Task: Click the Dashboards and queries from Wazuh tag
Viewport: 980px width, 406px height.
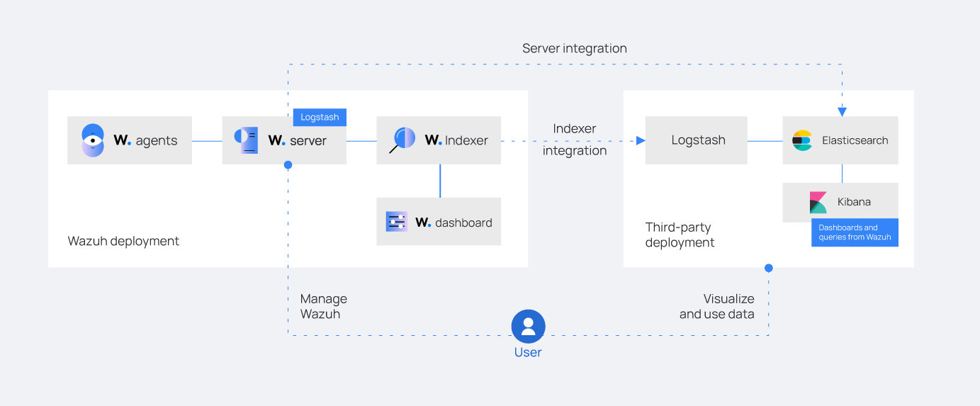Action: [x=855, y=232]
